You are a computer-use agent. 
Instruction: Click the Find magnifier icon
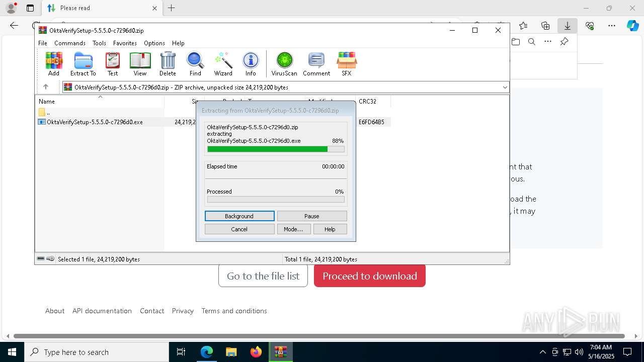tap(195, 64)
